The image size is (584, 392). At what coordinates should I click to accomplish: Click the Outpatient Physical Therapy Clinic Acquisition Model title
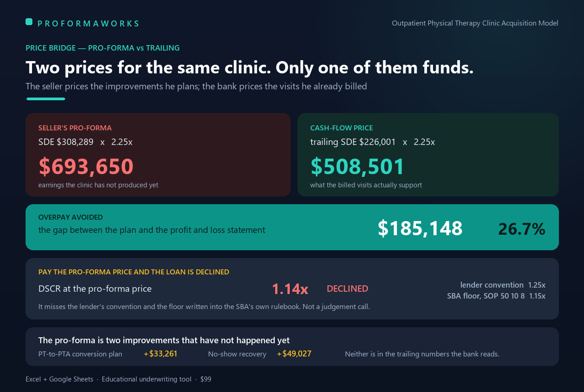click(x=475, y=23)
